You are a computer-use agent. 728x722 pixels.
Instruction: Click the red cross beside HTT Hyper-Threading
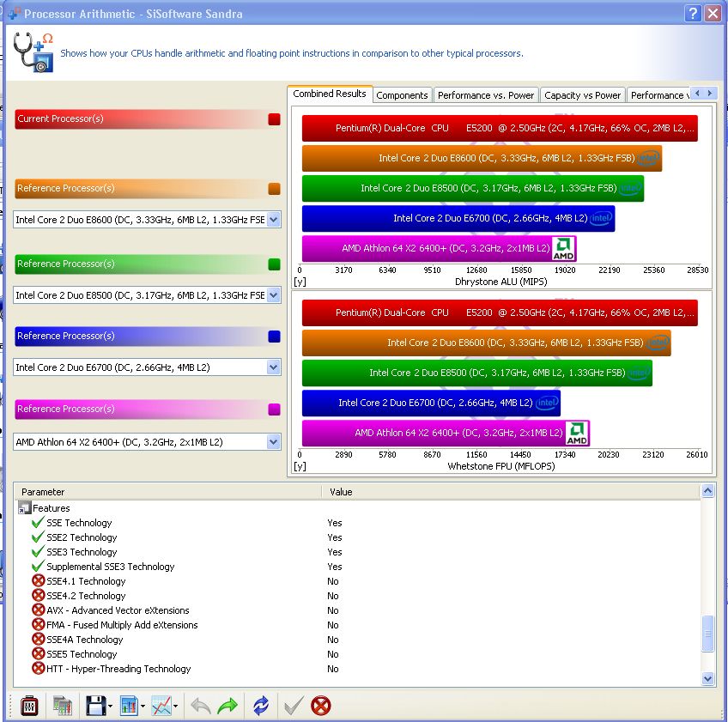point(38,668)
